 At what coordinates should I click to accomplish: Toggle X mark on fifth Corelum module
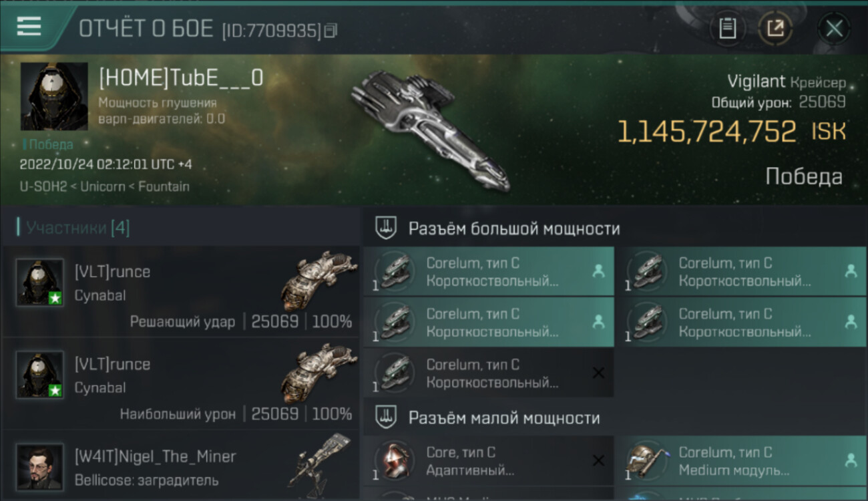[598, 373]
